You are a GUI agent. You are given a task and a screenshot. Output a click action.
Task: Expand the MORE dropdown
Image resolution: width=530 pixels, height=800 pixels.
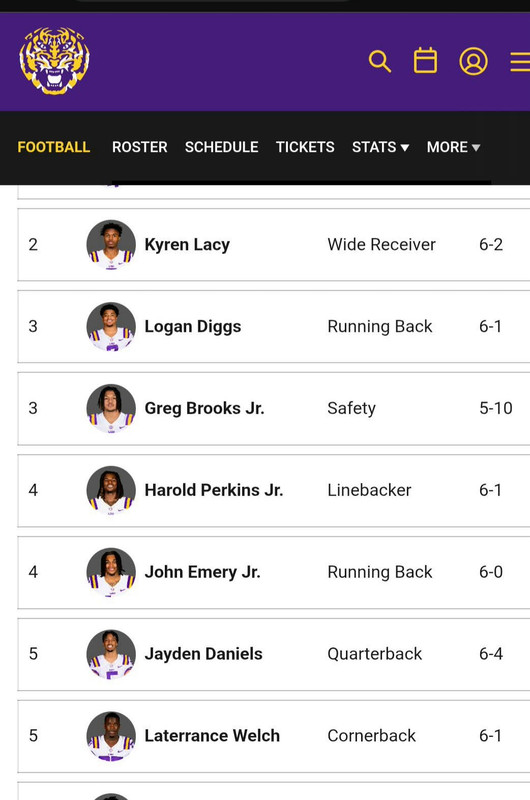(453, 147)
